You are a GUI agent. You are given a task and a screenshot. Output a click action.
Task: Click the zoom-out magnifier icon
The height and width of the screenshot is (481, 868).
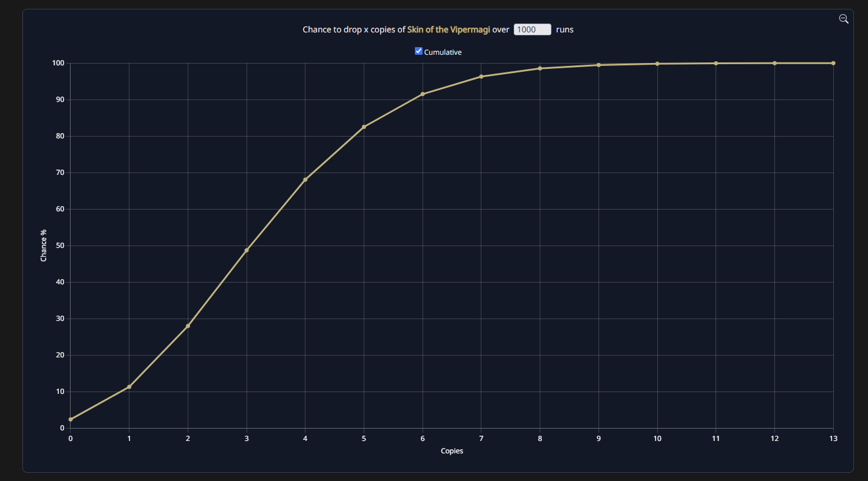click(x=843, y=19)
